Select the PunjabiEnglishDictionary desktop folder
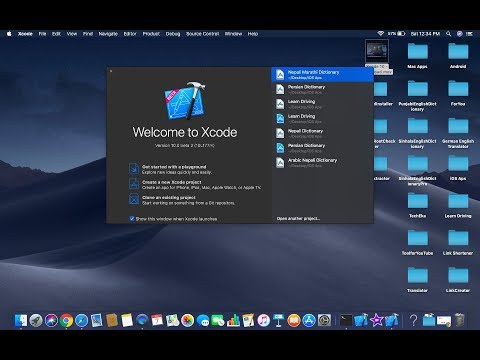This screenshot has height=360, width=480. 417,95
